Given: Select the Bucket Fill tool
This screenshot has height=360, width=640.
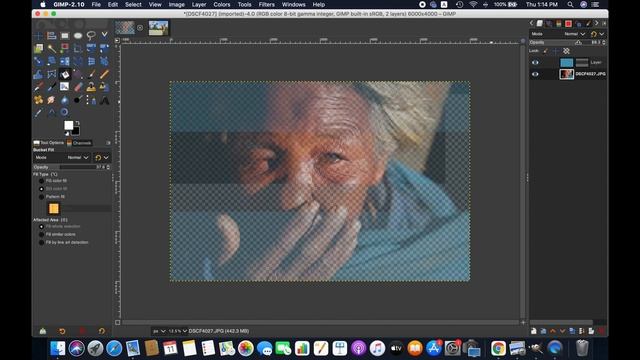Looking at the screenshot, I should (65, 74).
